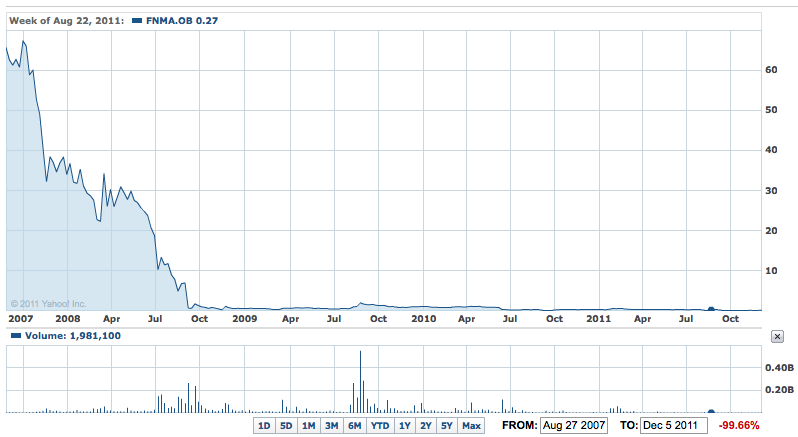
Task: Switch chart to 1M range
Action: coord(308,425)
